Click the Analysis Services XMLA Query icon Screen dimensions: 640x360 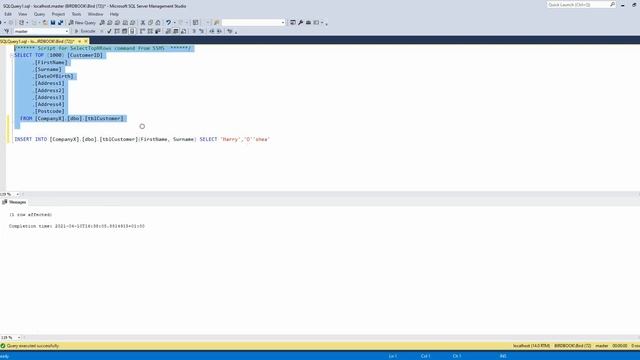[x=125, y=22]
